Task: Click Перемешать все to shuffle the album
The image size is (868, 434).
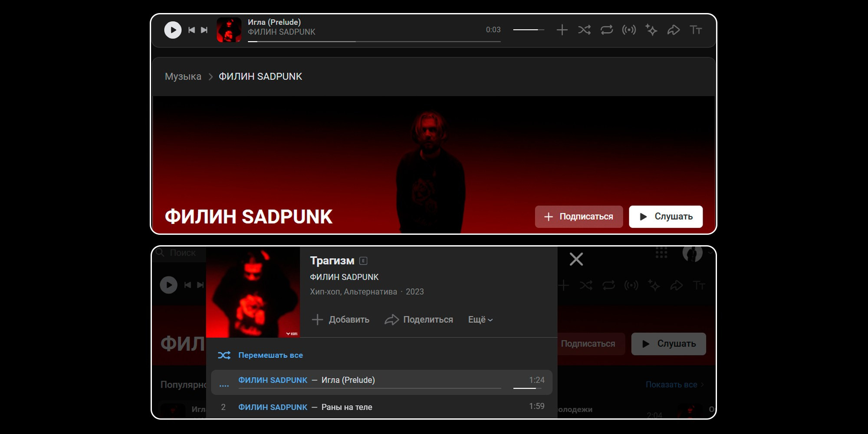Action: click(270, 355)
